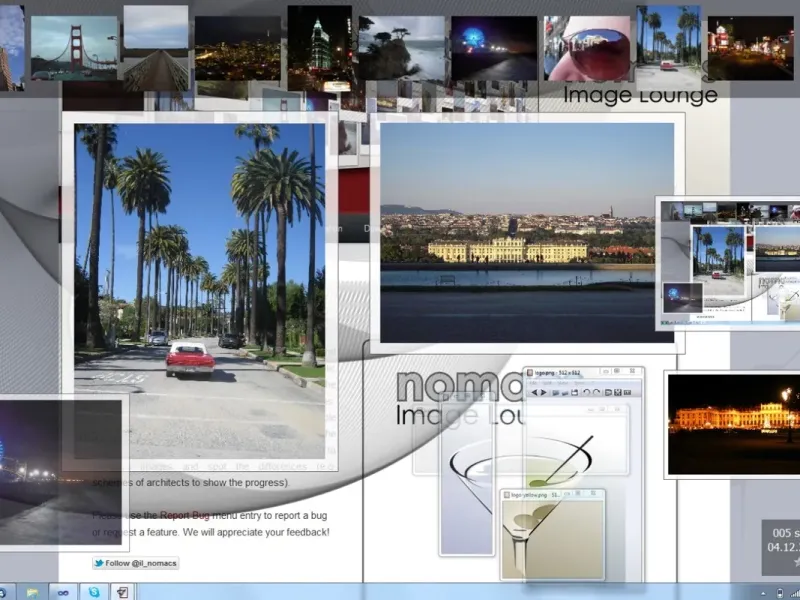
Task: Open File Explorer from the taskbar
Action: coord(32,592)
